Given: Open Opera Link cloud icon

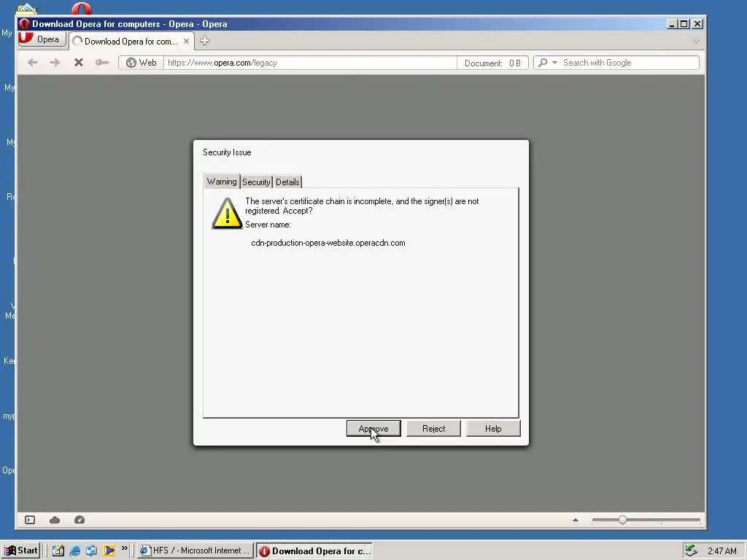Looking at the screenshot, I should click(55, 520).
